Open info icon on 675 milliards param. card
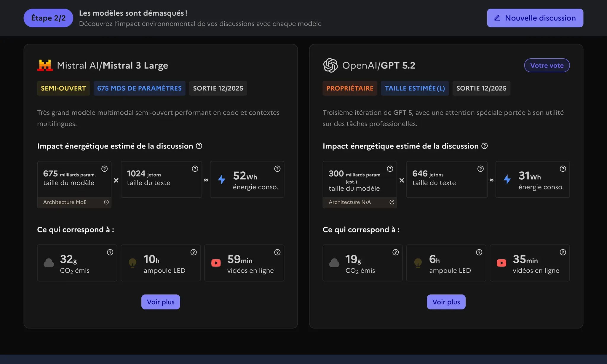This screenshot has width=607, height=364. [105, 169]
